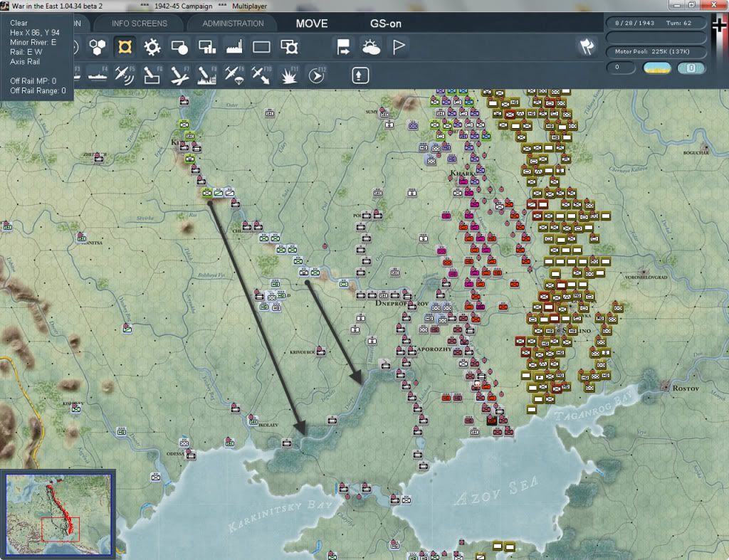Open the gear cog toolbar icon
Viewport: 729px width, 560px height.
[152, 47]
